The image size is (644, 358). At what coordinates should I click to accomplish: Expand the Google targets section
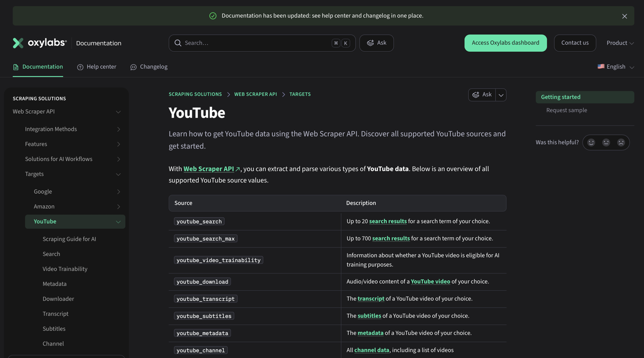(x=118, y=191)
